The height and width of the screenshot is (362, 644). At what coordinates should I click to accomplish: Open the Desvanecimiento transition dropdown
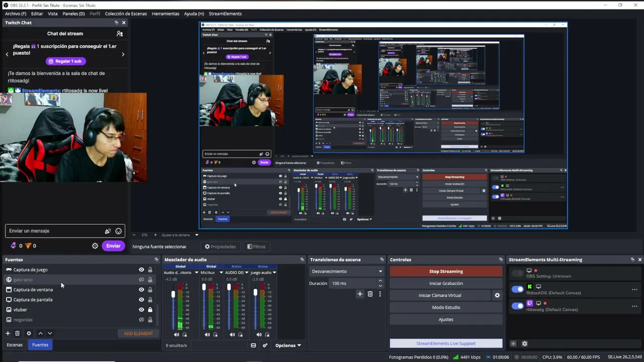pyautogui.click(x=346, y=271)
